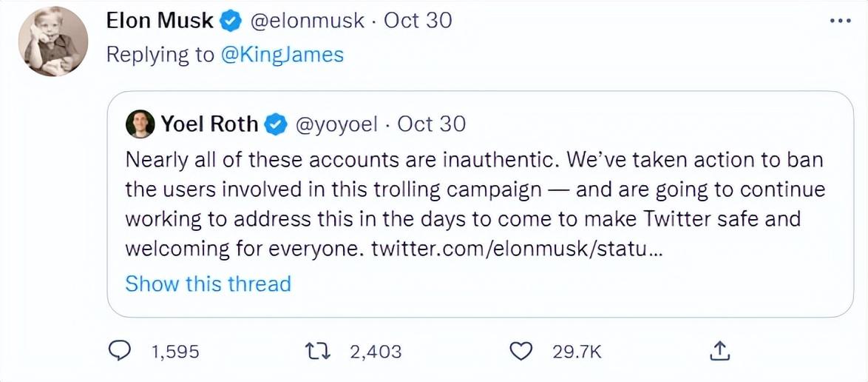Click Elon Musk's blue verified badge
The width and height of the screenshot is (868, 382).
pos(231,21)
